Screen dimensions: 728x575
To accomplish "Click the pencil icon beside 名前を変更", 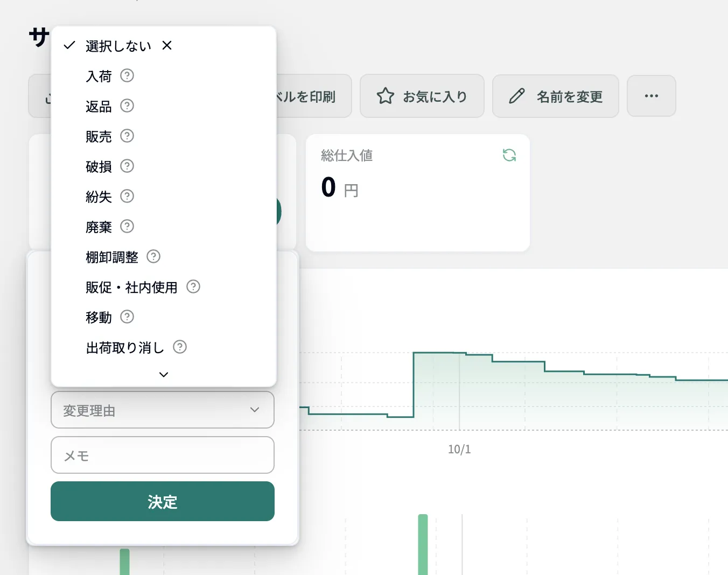I will (517, 96).
